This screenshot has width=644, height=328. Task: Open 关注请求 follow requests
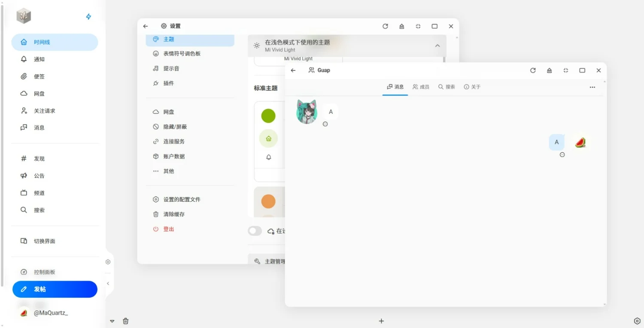pyautogui.click(x=55, y=111)
